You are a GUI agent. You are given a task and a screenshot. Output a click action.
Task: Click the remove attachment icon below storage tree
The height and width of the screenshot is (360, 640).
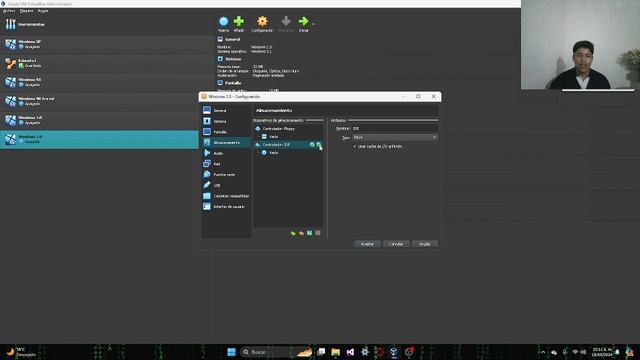click(x=318, y=233)
